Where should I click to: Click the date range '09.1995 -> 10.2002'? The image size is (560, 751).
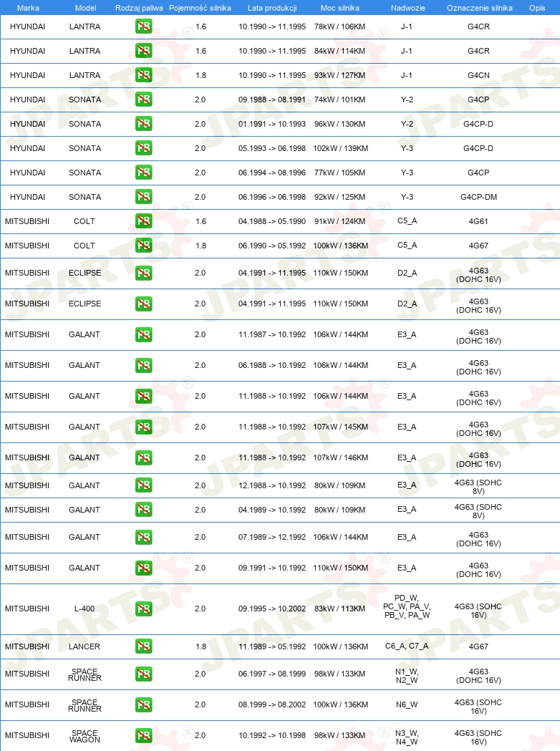[272, 609]
